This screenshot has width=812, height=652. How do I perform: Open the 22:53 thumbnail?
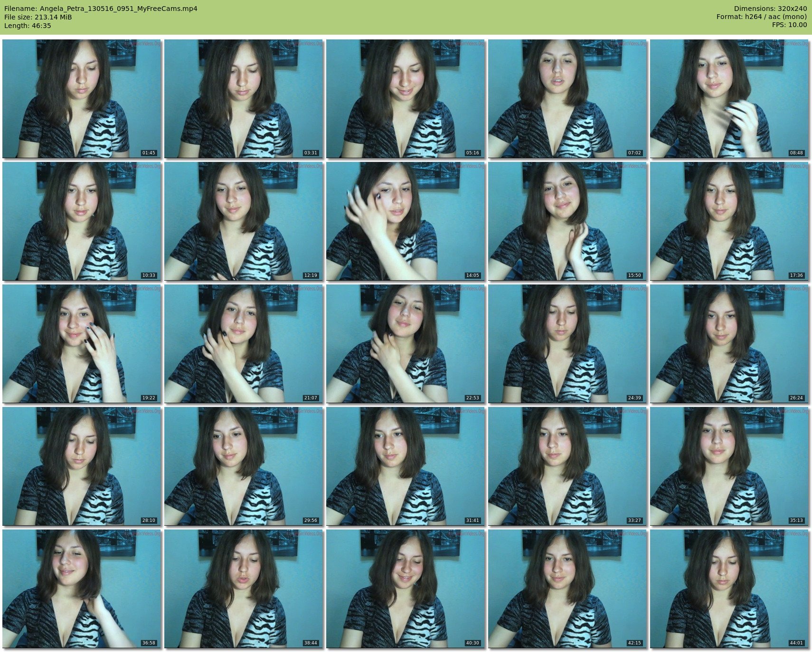(406, 344)
